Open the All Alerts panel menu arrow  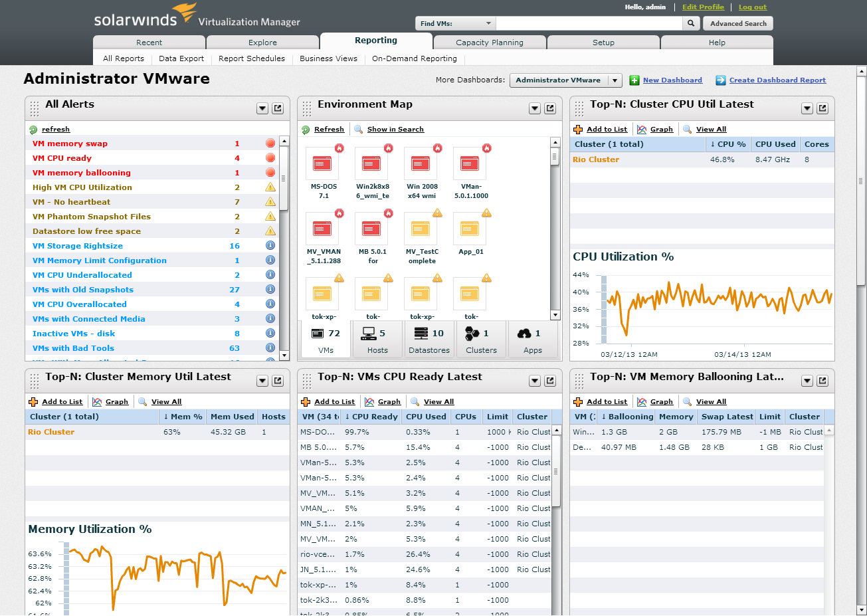tap(262, 108)
